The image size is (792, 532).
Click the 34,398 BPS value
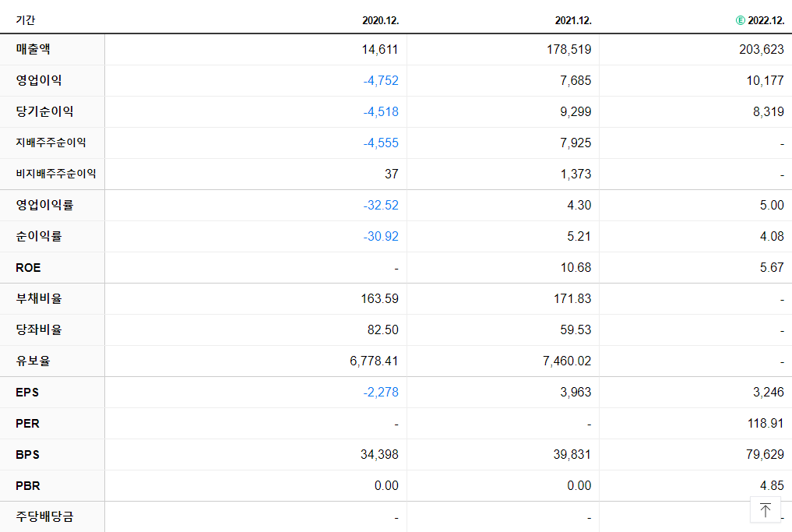(379, 455)
